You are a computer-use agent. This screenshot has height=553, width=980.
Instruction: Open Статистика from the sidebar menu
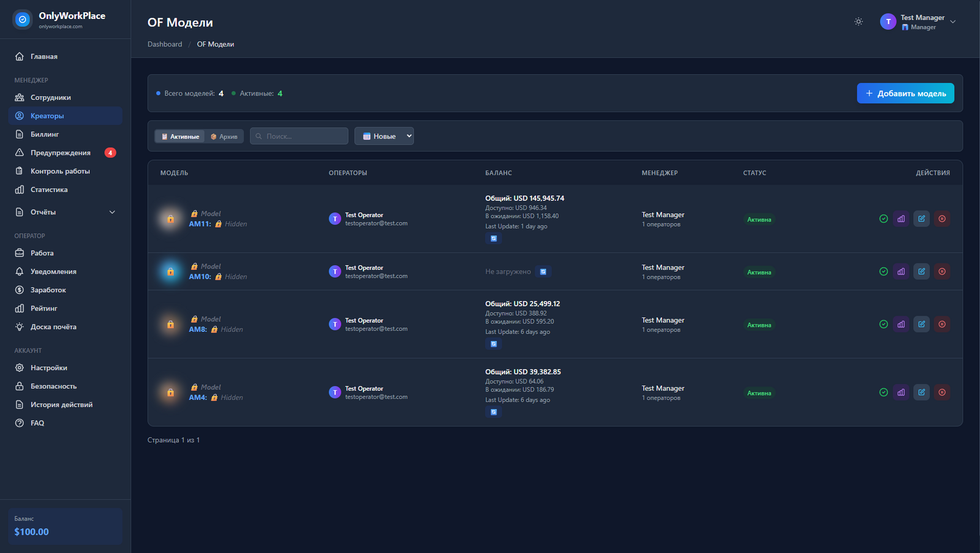coord(49,190)
